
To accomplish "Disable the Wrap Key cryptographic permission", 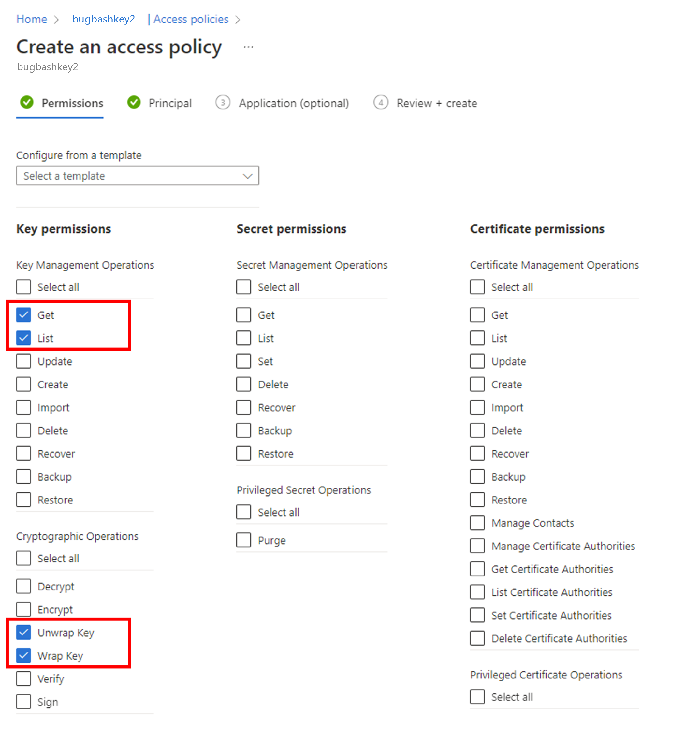I will [x=23, y=655].
